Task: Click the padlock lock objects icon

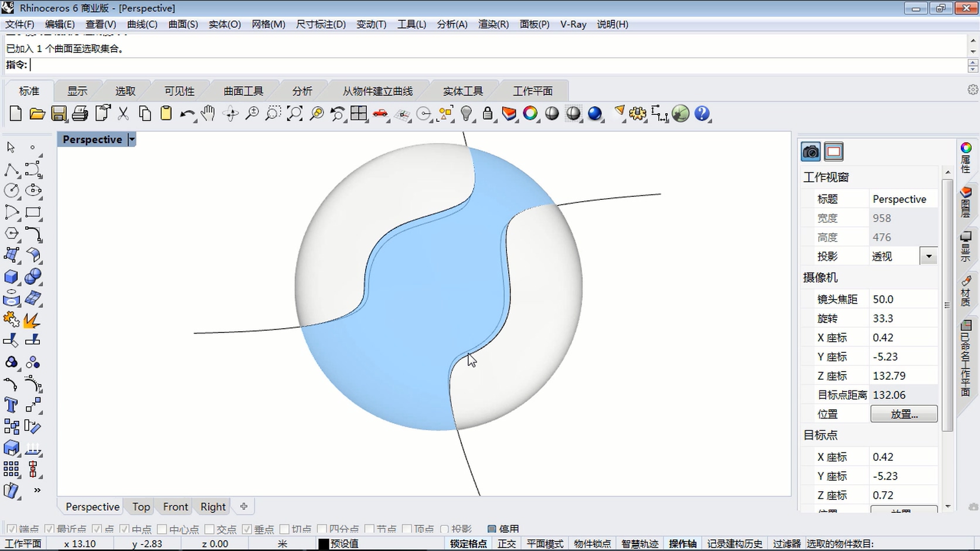Action: click(x=488, y=114)
